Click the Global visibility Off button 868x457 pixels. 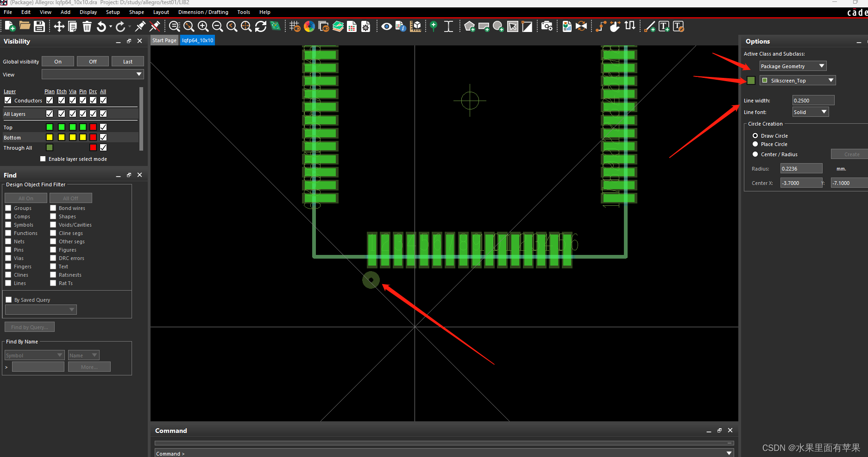[93, 62]
